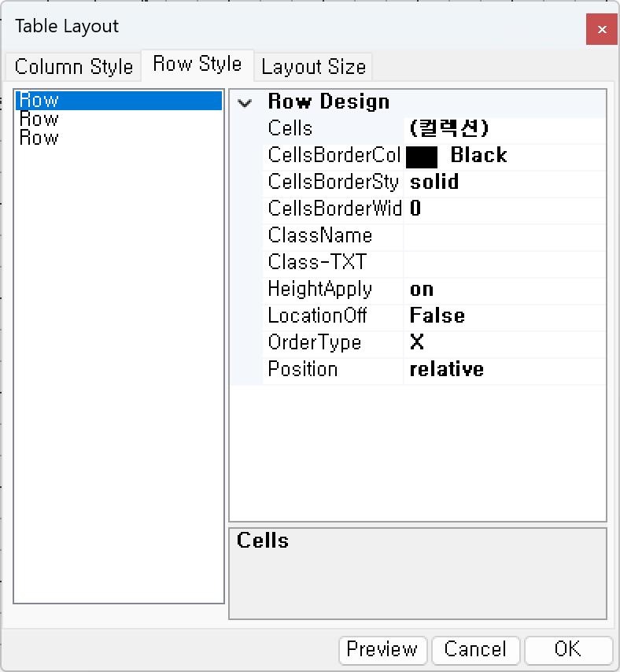This screenshot has height=672, width=620.
Task: Open the Layout Size tab
Action: pos(313,67)
